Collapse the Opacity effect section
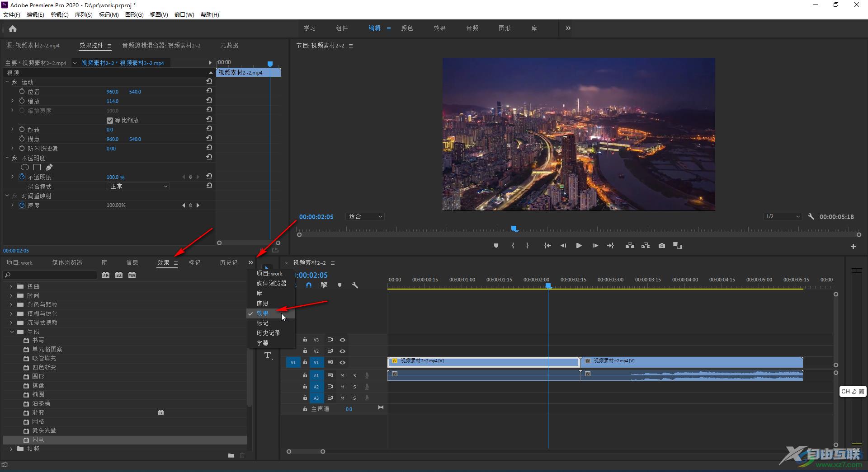 point(7,158)
